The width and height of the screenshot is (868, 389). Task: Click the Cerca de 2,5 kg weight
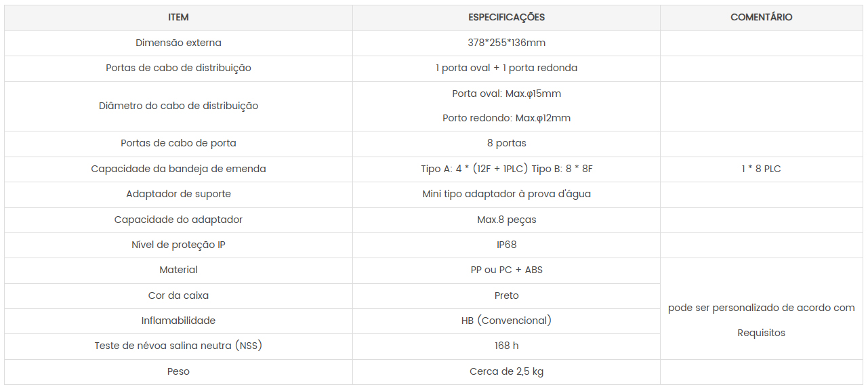coord(506,371)
